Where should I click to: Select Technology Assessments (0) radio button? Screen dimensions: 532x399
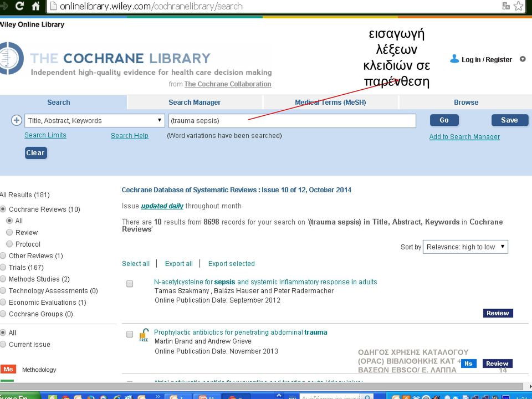(3, 290)
